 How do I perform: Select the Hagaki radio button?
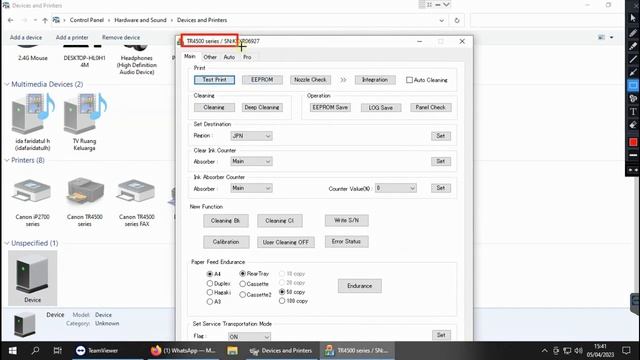(x=210, y=292)
